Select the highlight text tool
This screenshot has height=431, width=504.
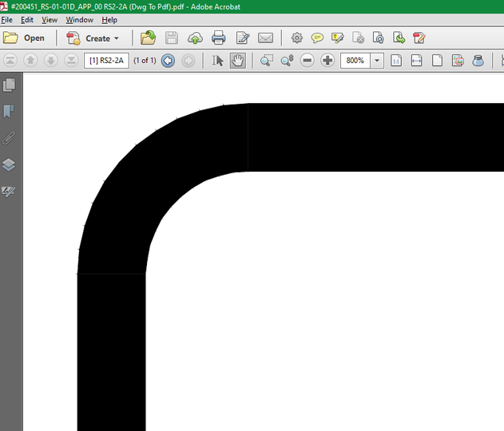click(x=338, y=38)
